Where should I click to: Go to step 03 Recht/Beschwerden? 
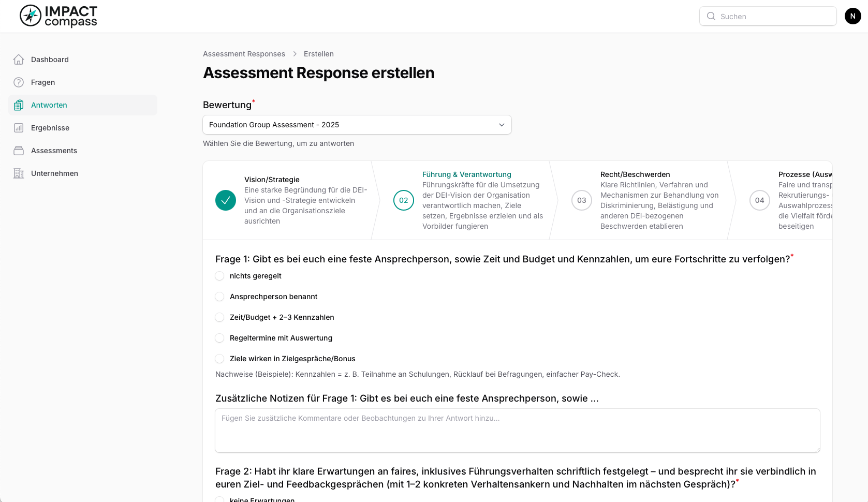tap(582, 200)
